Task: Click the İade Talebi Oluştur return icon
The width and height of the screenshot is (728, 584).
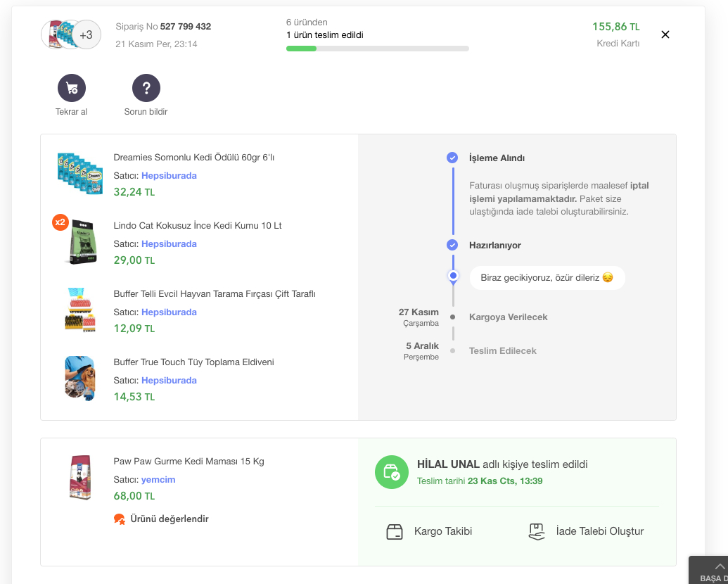Action: [x=537, y=531]
